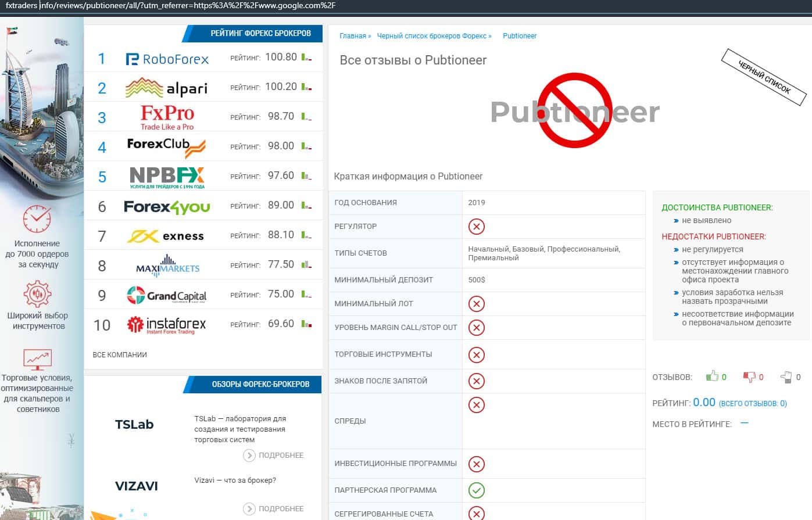Open the Grand Capital broker logo
The height and width of the screenshot is (520, 812).
pyautogui.click(x=167, y=295)
